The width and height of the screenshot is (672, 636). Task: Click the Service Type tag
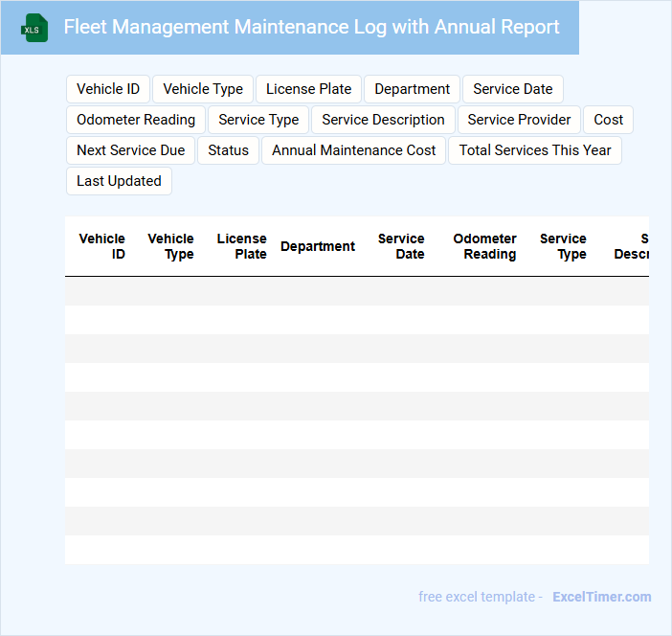258,120
